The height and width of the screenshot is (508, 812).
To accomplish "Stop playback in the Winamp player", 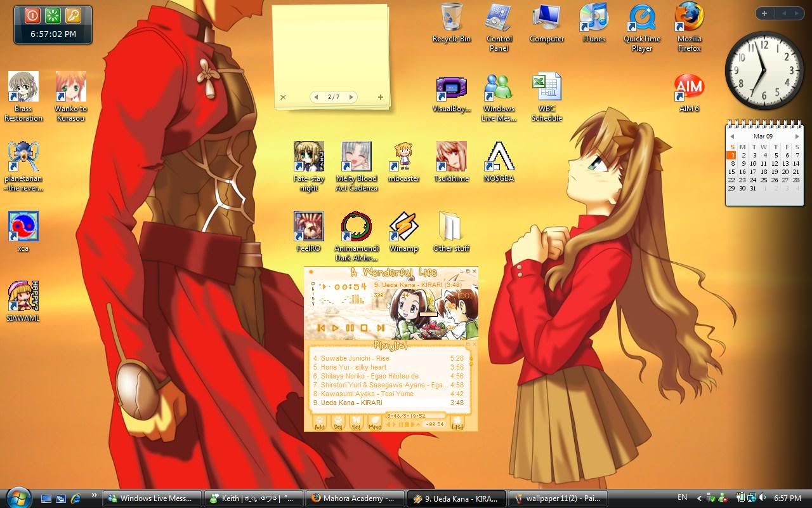I will pos(364,328).
